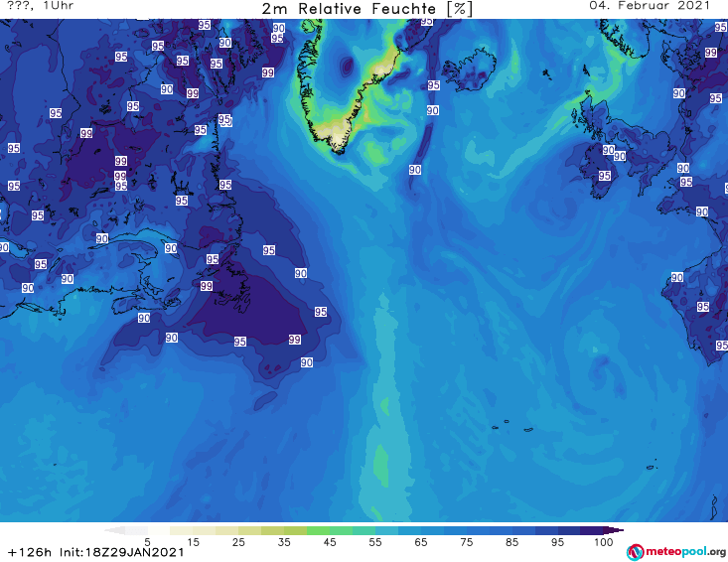728x562 pixels.
Task: Select the title 2m Relative Feuchte [%]
Action: [366, 9]
